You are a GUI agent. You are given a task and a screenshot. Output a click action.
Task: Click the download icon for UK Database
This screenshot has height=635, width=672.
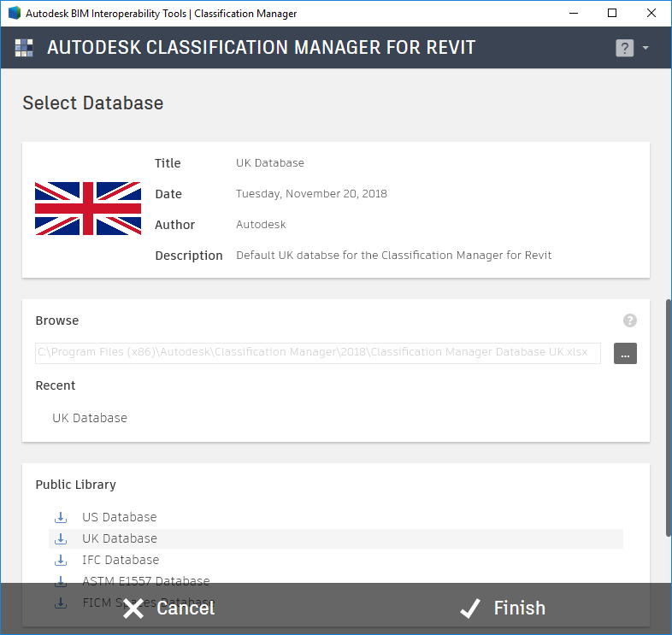tap(61, 538)
